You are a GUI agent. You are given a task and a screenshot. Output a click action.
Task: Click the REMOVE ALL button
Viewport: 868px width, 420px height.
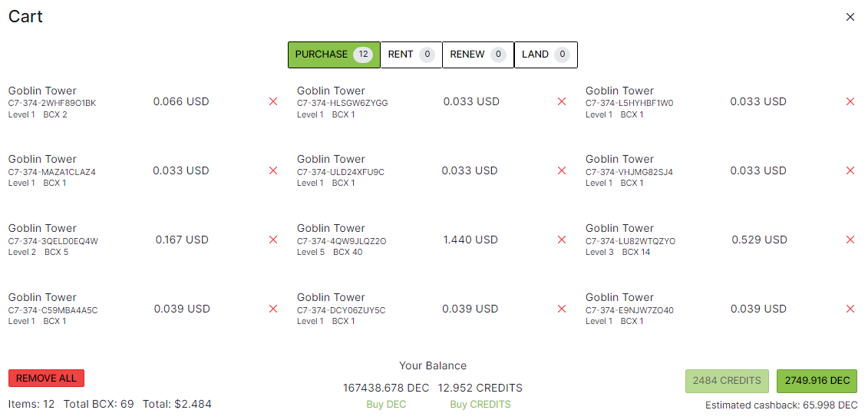pyautogui.click(x=46, y=378)
